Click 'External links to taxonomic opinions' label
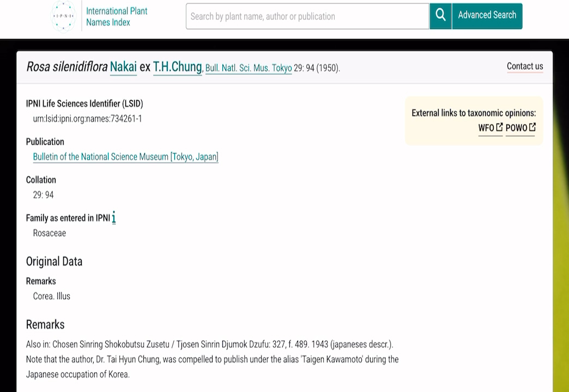Viewport: 569px width, 392px height. tap(474, 113)
